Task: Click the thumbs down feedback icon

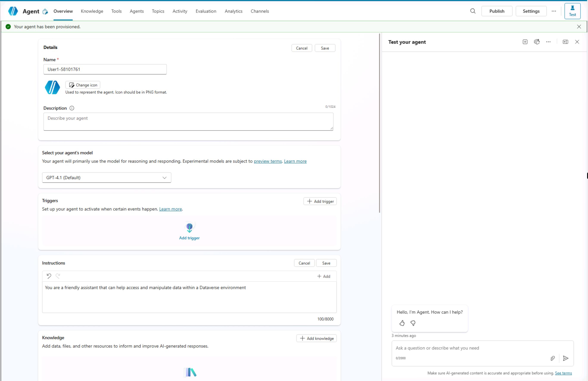Action: click(x=413, y=323)
